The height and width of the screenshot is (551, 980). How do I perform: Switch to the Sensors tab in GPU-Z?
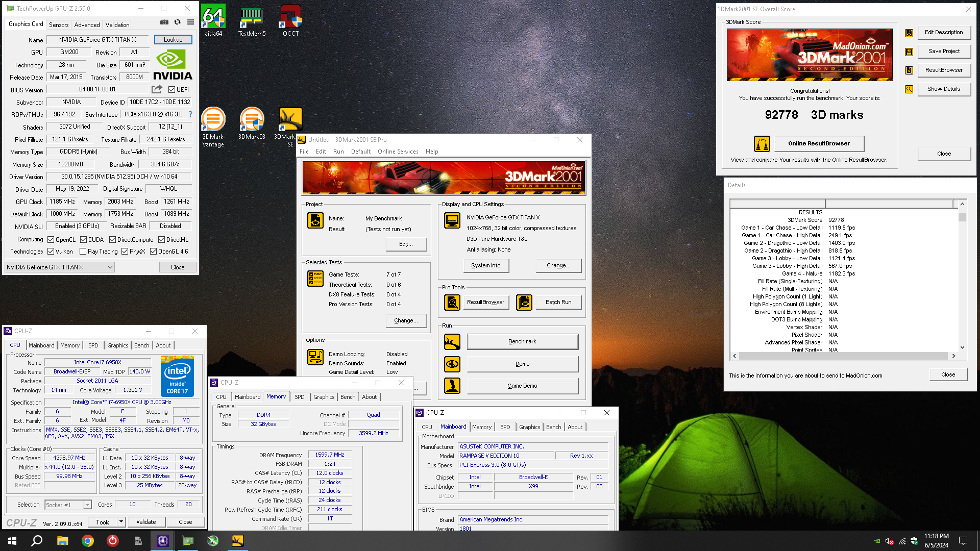pyautogui.click(x=59, y=24)
